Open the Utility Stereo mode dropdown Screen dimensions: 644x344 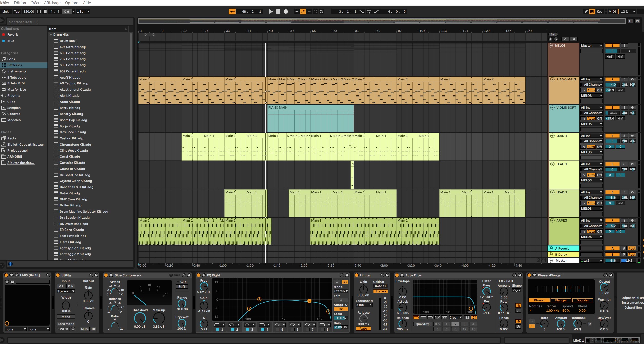66,291
